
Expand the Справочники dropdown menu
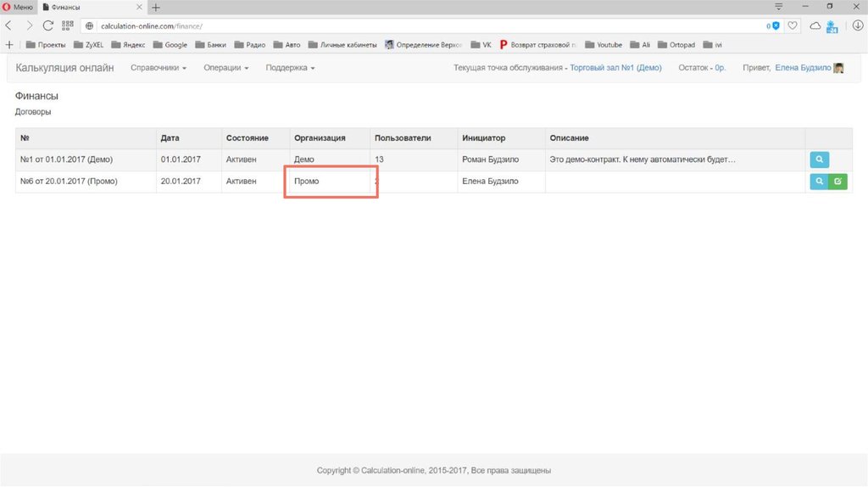[x=159, y=68]
